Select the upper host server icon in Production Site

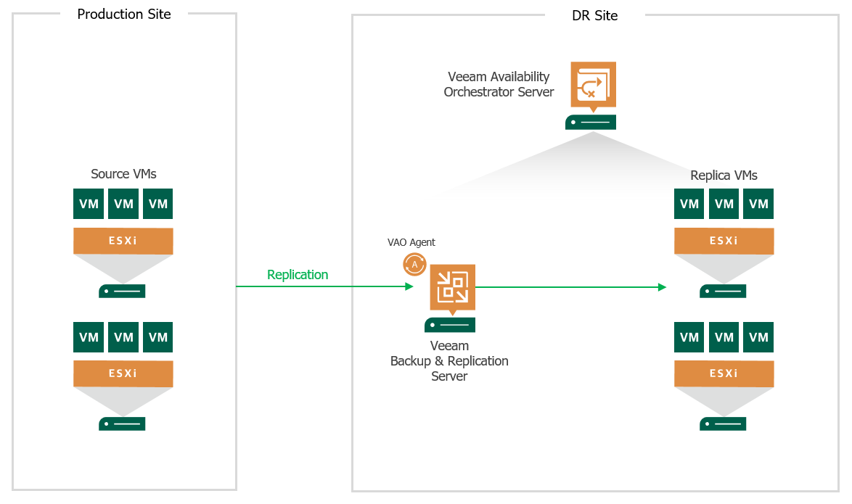122,291
